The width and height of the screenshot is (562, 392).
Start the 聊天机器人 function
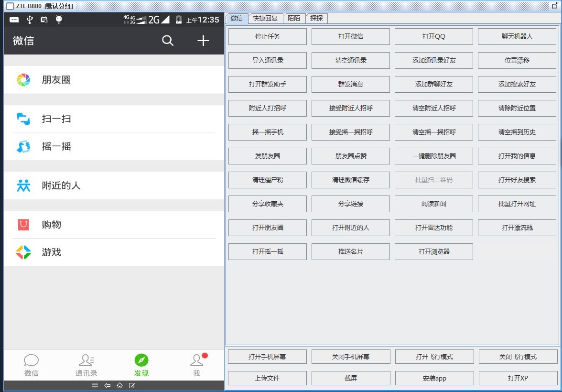point(517,37)
